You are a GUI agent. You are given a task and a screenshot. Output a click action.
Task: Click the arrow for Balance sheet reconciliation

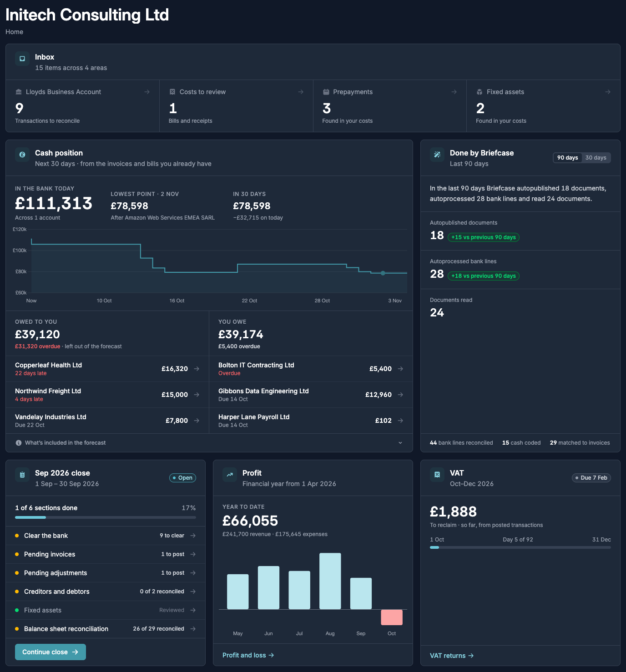point(193,629)
